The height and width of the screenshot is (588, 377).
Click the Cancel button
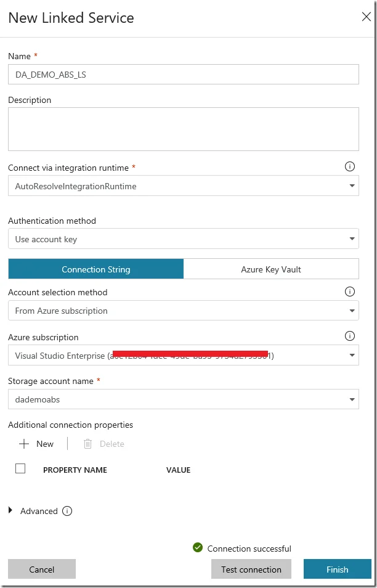42,569
